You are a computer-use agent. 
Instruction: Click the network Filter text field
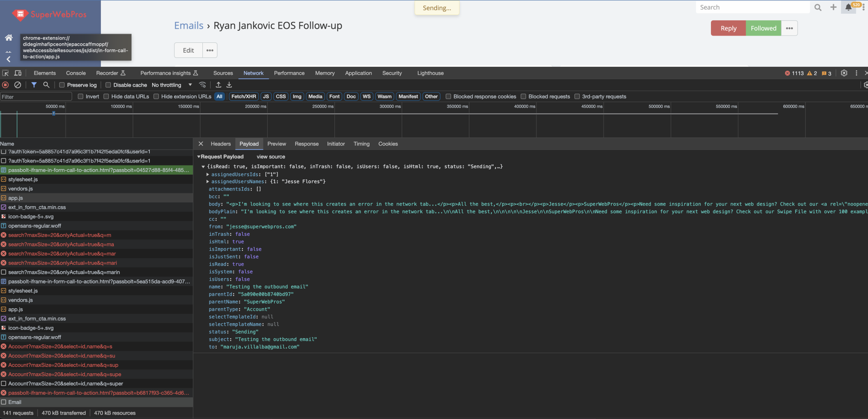36,97
